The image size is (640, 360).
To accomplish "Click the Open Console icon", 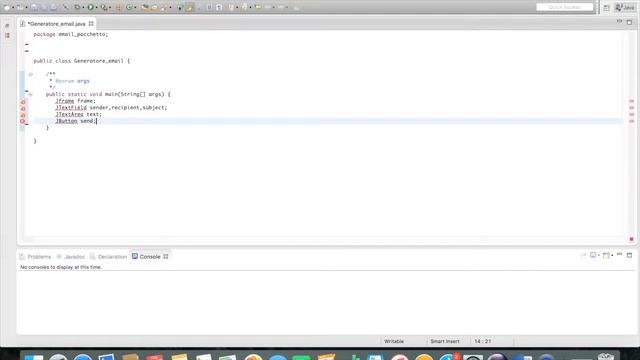I will point(606,256).
